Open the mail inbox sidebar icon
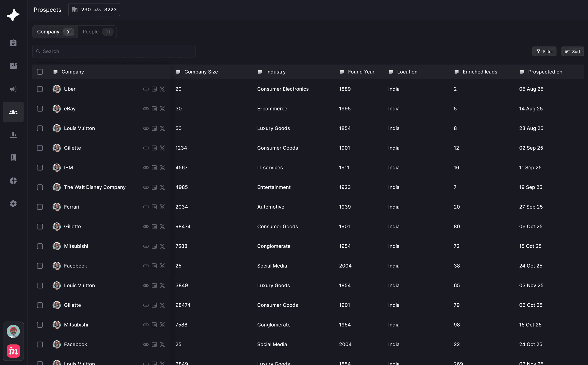This screenshot has width=588, height=365. pos(13,66)
